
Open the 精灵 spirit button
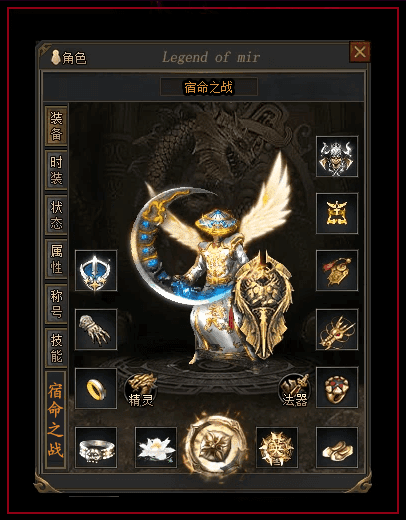(x=141, y=390)
